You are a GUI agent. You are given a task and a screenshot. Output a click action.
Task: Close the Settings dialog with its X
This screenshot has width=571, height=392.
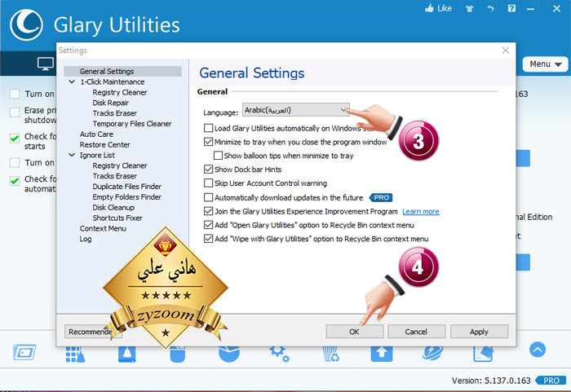click(x=506, y=51)
